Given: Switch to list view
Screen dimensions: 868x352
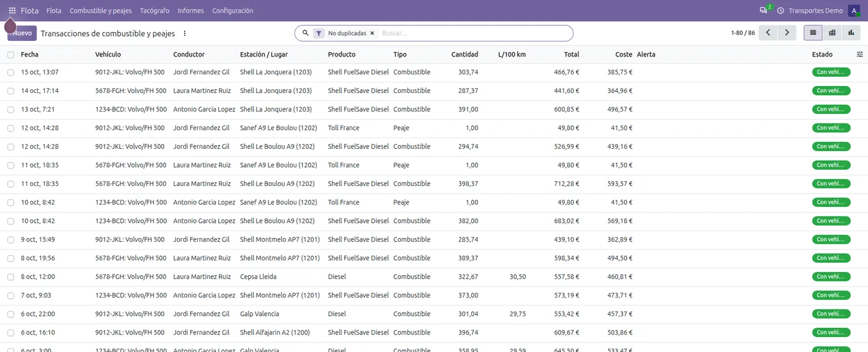Looking at the screenshot, I should pos(813,33).
